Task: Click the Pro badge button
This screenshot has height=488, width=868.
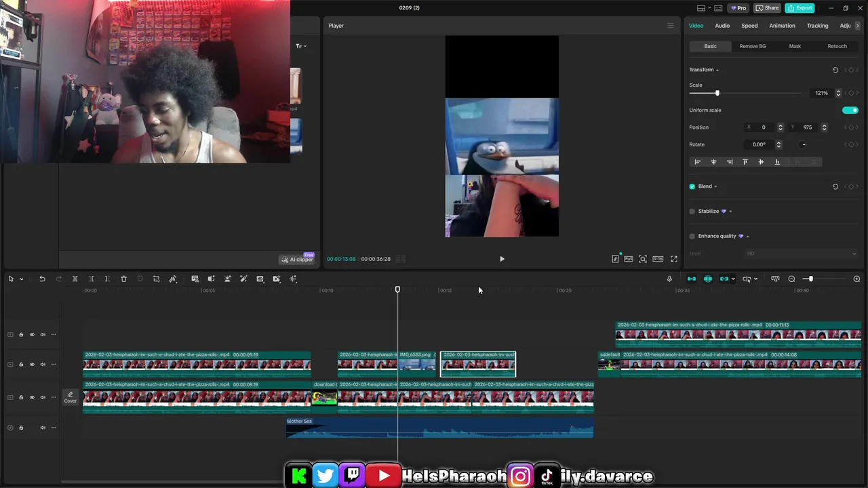Action: click(x=738, y=8)
